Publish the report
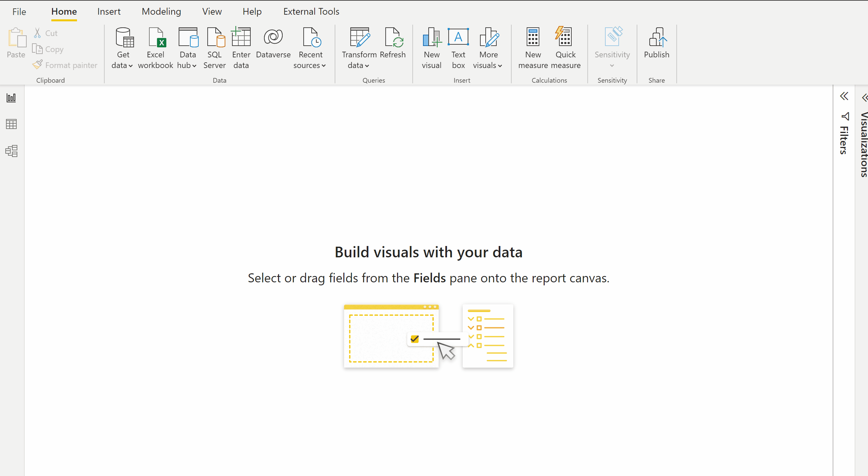868x476 pixels. click(x=656, y=43)
